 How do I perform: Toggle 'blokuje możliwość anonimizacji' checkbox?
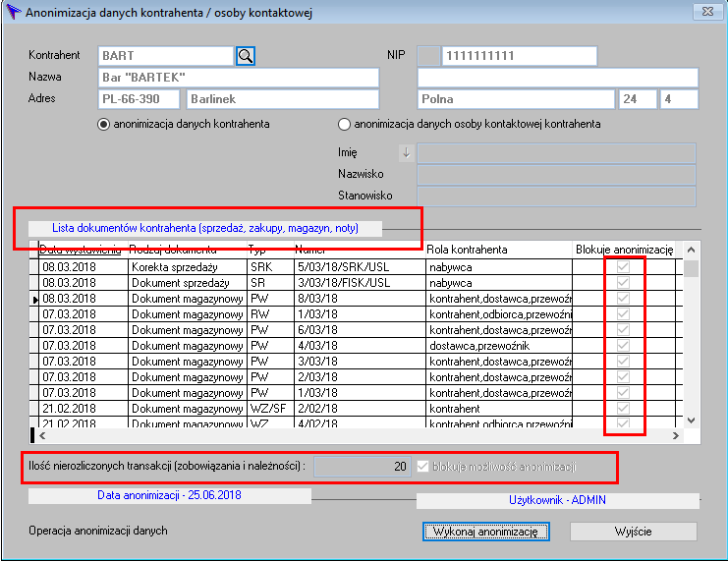pyautogui.click(x=423, y=467)
